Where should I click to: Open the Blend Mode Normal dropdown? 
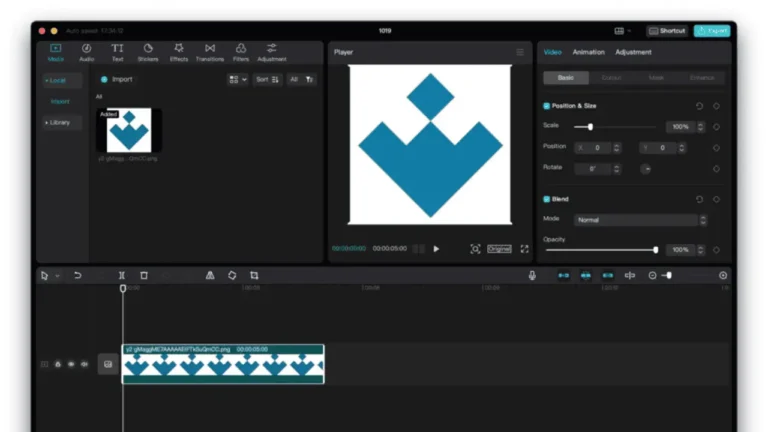point(640,220)
